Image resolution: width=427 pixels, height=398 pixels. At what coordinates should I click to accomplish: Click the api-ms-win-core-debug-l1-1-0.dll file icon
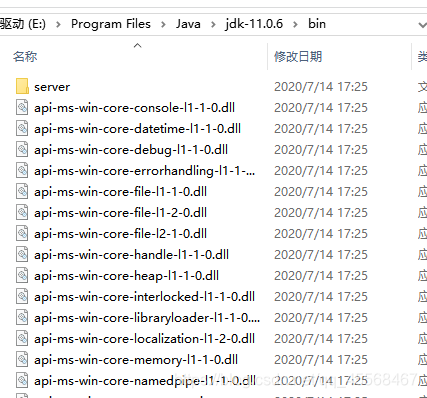pos(22,150)
